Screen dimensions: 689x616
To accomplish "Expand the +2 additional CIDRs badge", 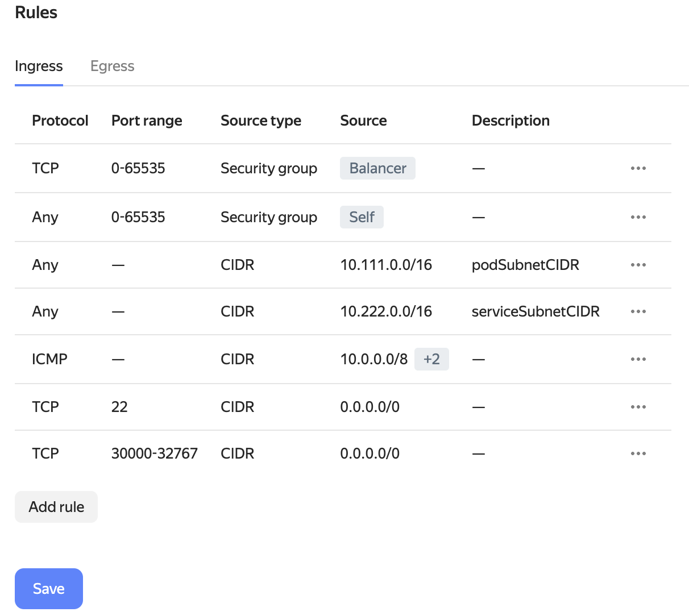I will pos(431,359).
